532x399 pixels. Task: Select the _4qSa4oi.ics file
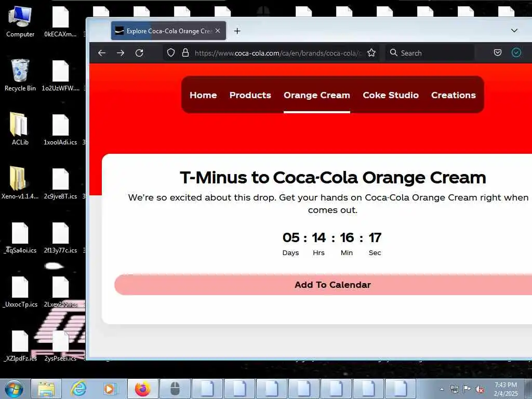[x=20, y=238]
